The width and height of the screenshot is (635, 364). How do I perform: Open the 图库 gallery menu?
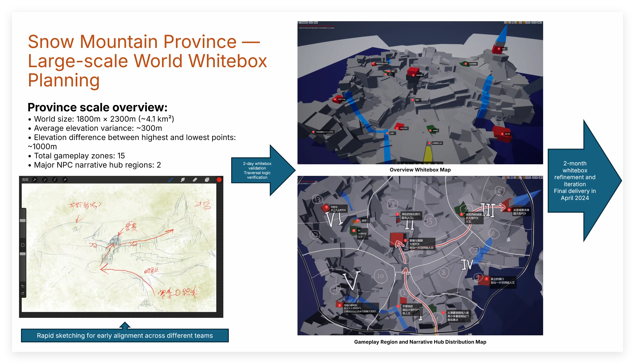pos(25,180)
